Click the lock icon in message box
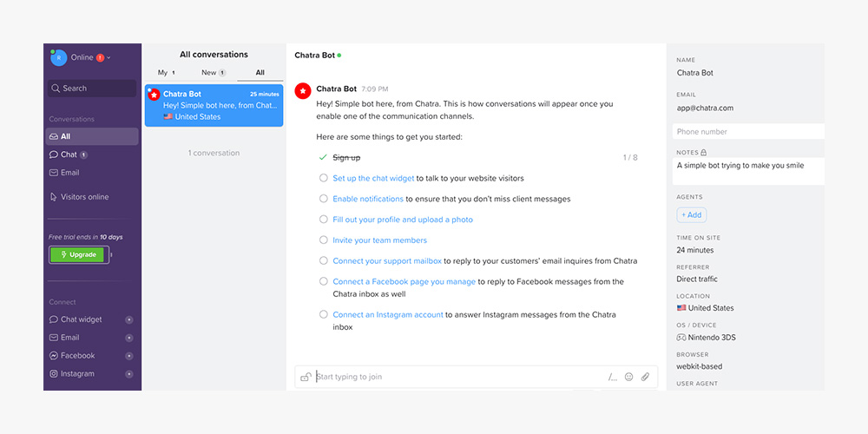Viewport: 868px width, 434px height. pos(305,377)
